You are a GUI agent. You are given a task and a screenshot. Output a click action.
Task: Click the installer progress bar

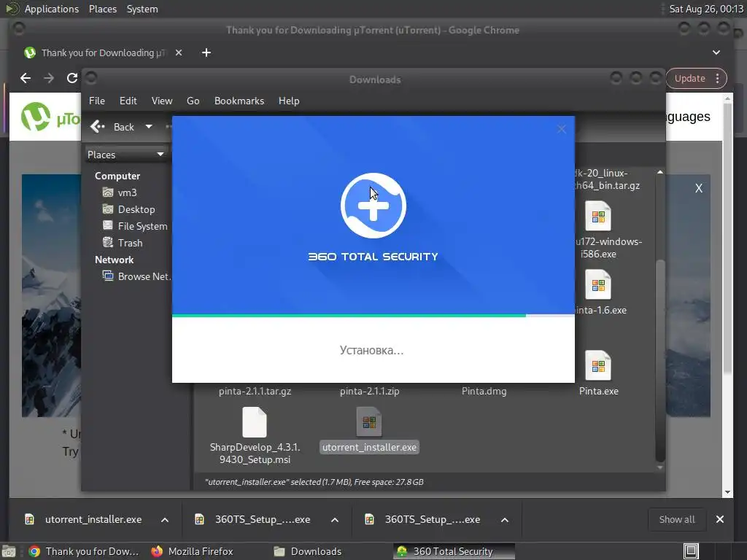pos(373,315)
